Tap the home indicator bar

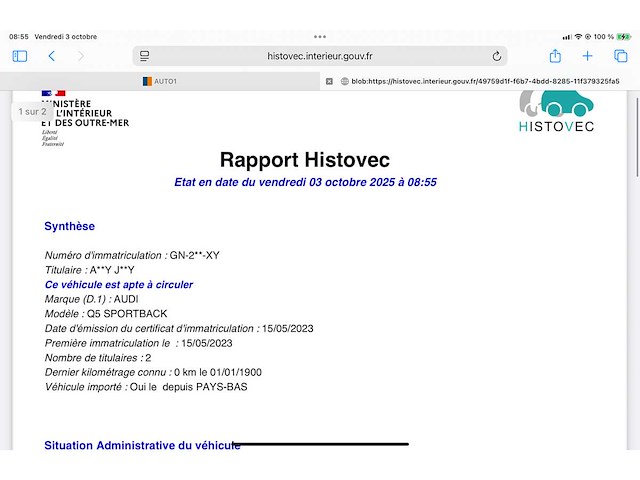(x=320, y=444)
